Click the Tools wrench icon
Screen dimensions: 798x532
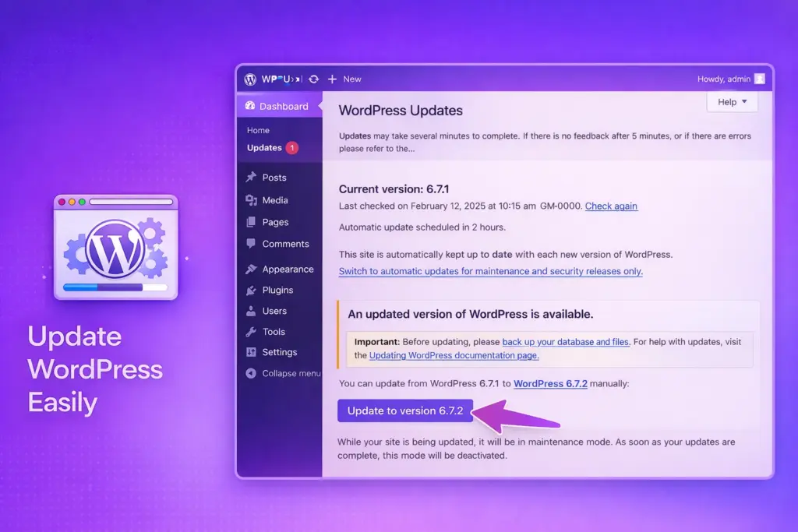pos(251,331)
